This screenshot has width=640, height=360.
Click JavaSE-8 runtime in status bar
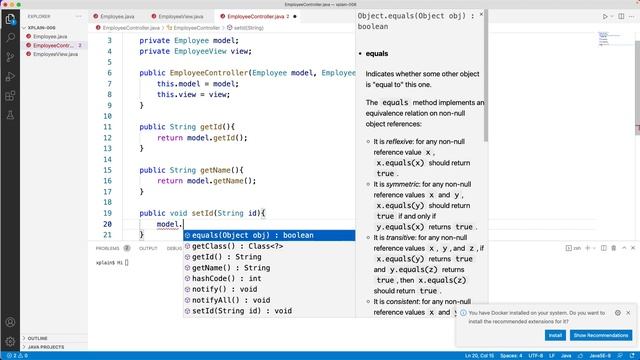(600, 356)
